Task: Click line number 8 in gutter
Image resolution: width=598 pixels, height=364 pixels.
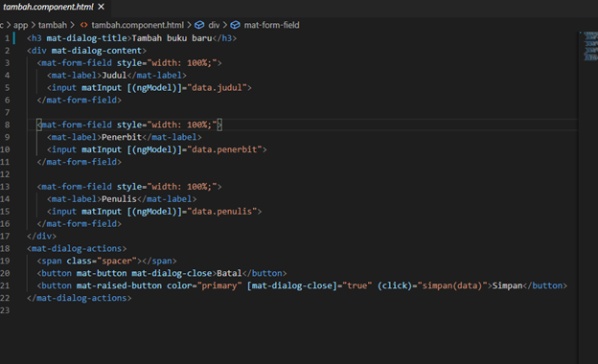Action: (7, 125)
